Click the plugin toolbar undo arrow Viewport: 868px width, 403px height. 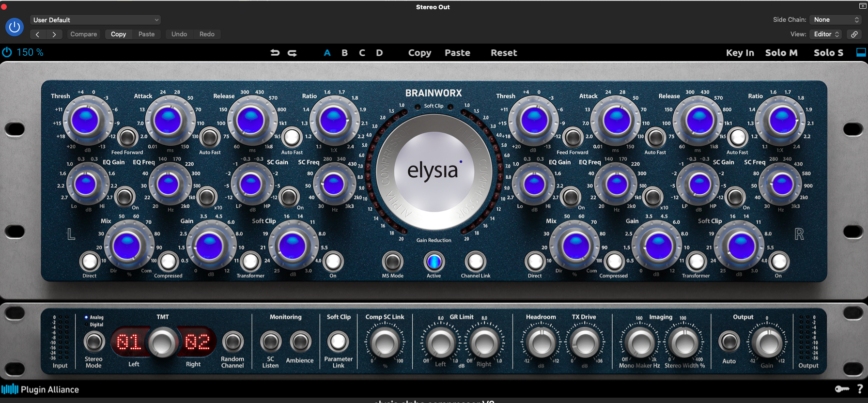[275, 53]
